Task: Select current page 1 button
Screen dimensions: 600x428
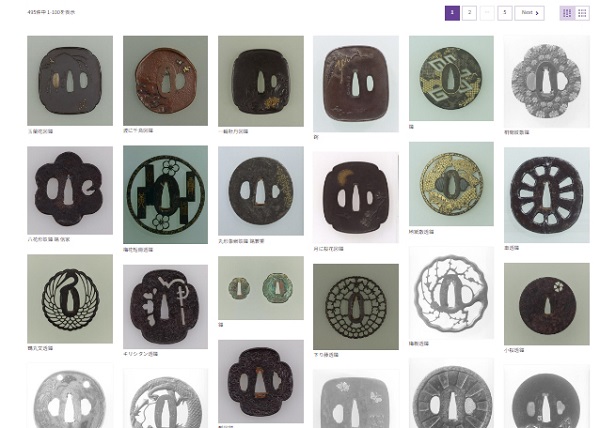Action: 452,13
